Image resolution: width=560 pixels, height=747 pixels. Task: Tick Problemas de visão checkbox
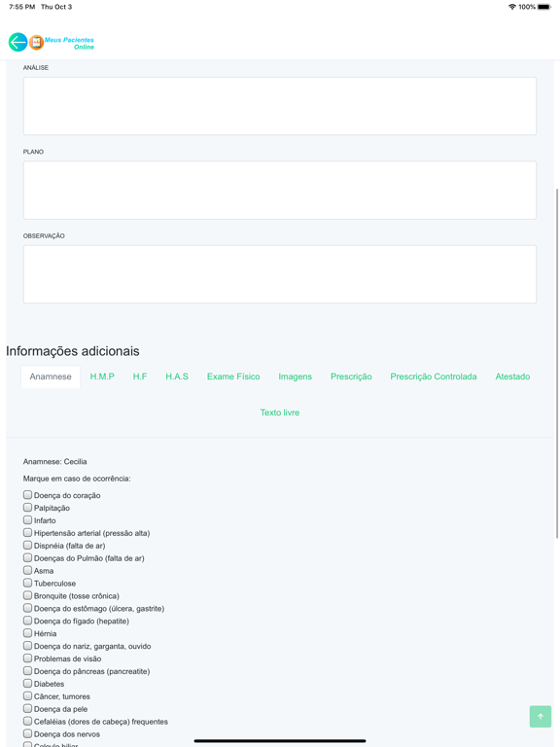27,658
